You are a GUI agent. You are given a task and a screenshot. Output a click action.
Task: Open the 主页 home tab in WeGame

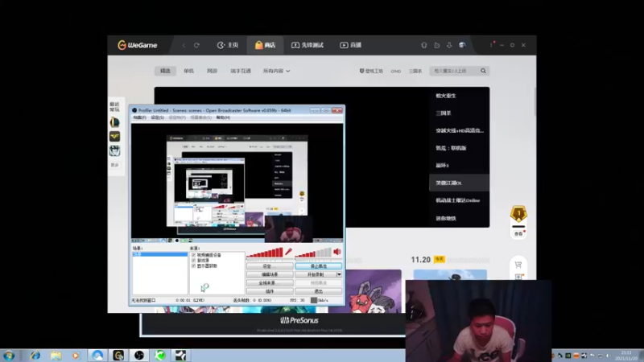coord(228,45)
